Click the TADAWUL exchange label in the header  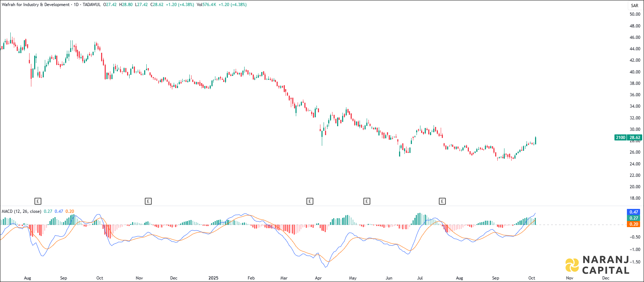(x=91, y=5)
